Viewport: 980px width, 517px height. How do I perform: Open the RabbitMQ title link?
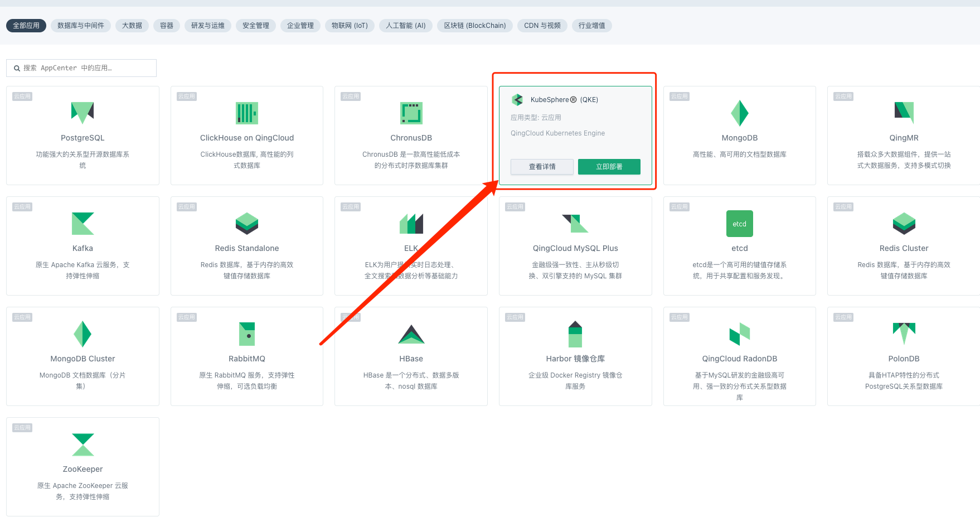click(x=247, y=359)
